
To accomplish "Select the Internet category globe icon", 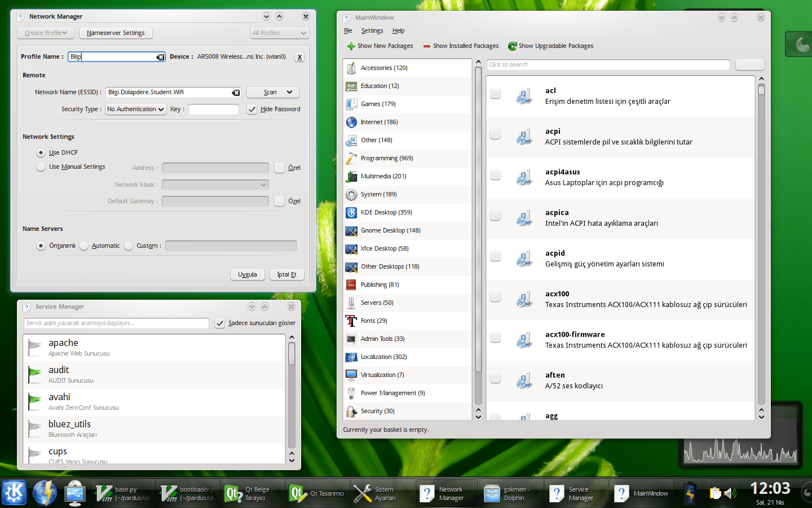I will pyautogui.click(x=351, y=122).
